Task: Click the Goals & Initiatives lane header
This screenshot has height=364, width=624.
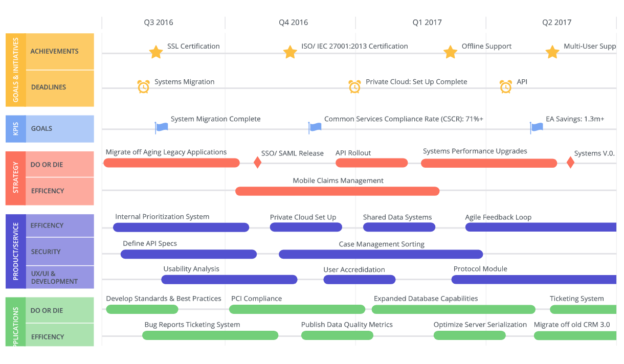Action: point(15,70)
